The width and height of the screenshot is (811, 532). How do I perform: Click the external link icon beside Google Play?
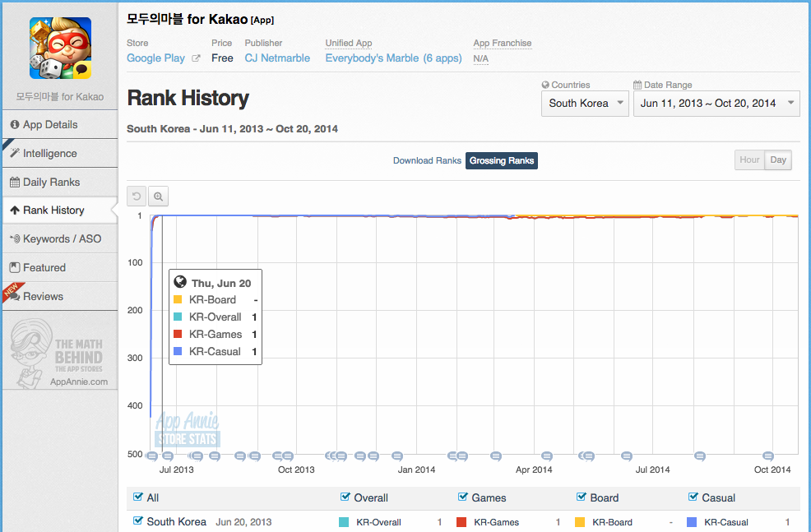196,58
